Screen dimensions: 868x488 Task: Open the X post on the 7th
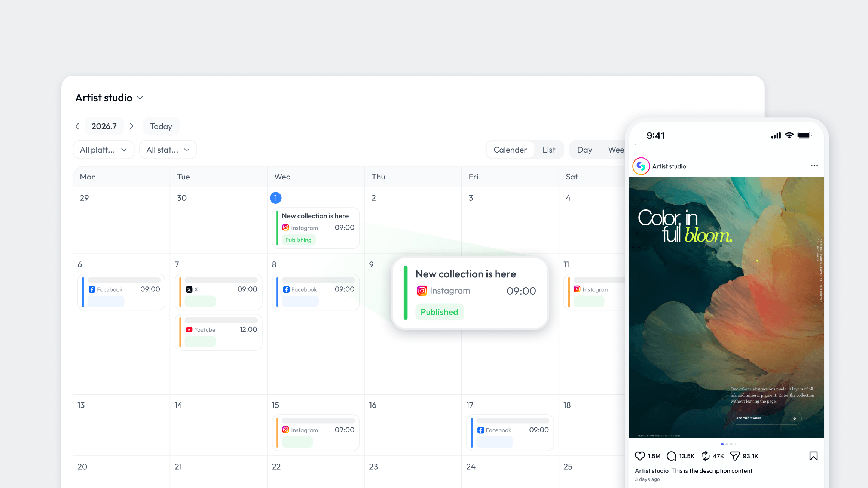pyautogui.click(x=218, y=292)
